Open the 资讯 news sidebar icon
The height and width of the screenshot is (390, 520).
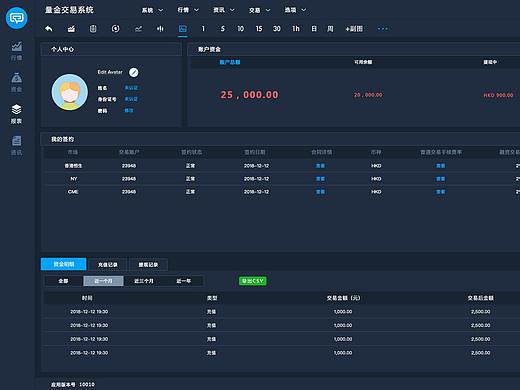click(x=16, y=145)
